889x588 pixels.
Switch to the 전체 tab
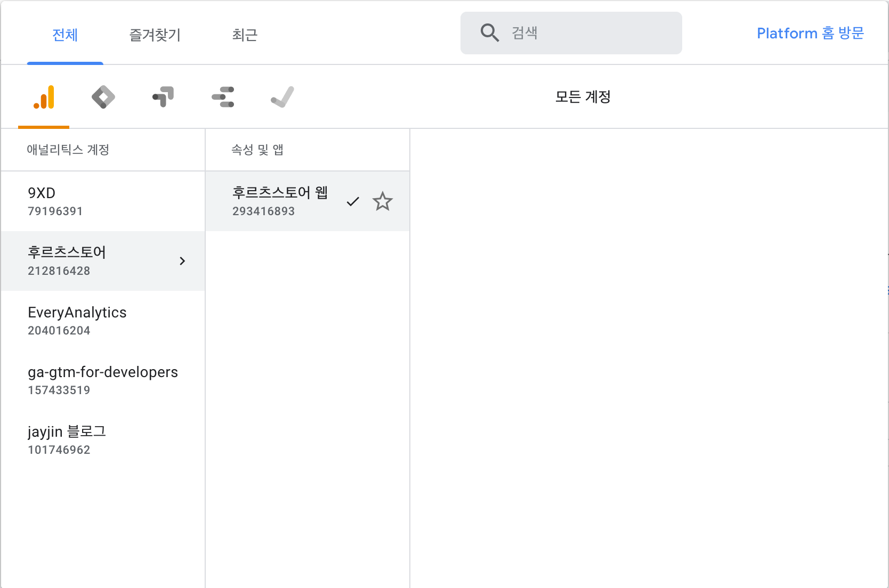[65, 35]
